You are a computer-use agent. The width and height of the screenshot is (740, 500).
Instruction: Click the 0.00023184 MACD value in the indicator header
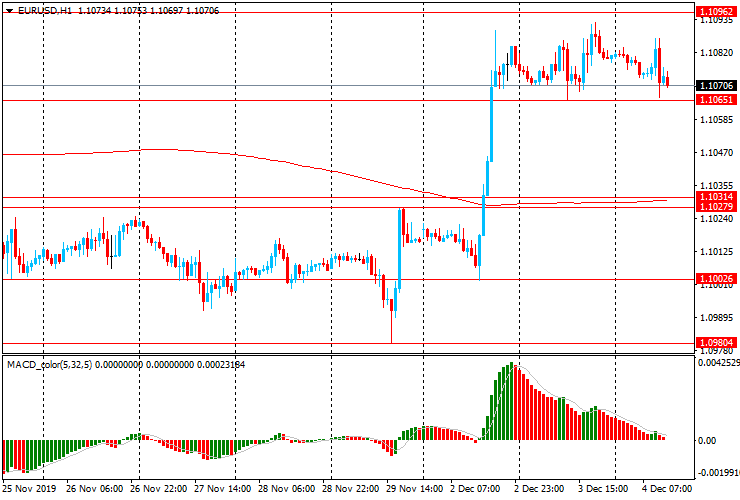click(221, 364)
